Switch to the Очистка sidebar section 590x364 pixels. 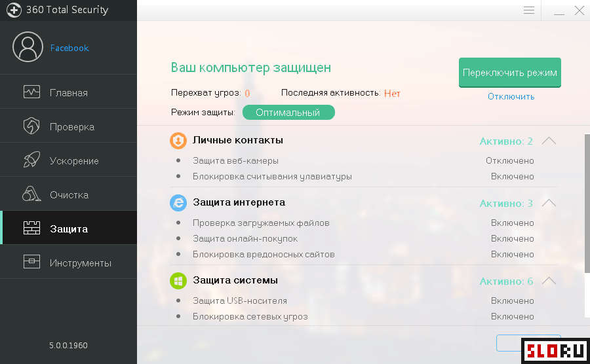tap(68, 194)
